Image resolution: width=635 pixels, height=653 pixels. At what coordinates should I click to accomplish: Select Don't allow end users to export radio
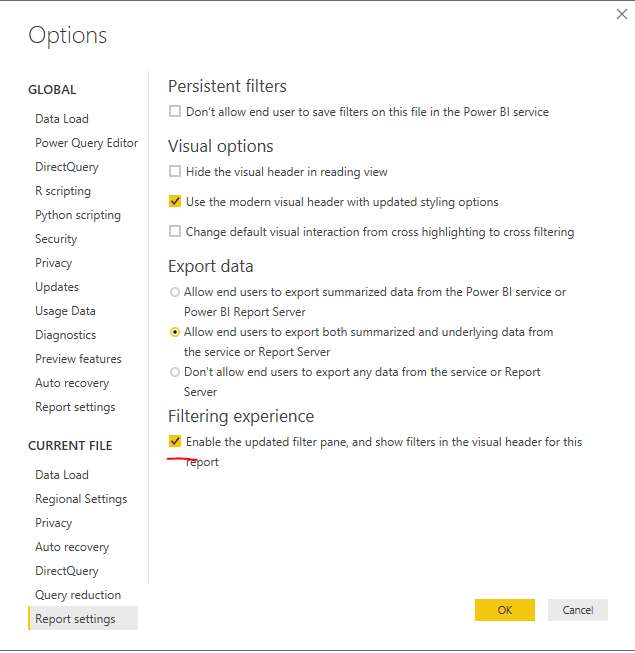pyautogui.click(x=175, y=372)
